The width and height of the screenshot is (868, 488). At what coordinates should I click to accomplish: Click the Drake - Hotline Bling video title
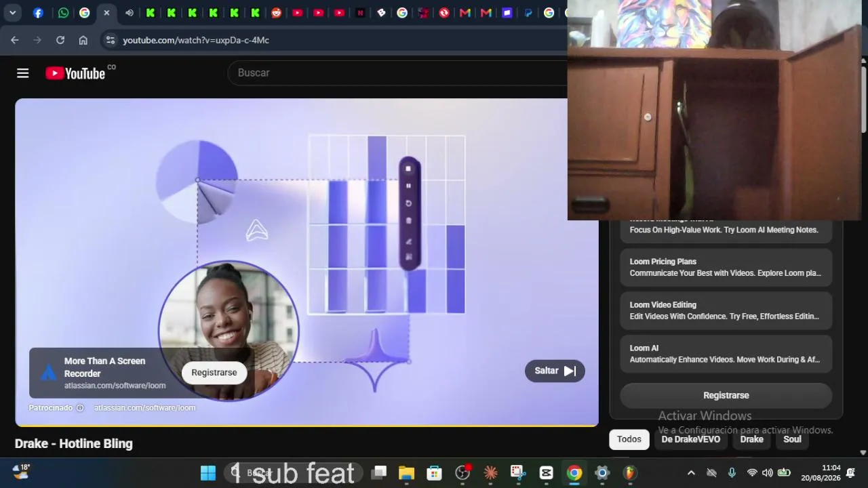click(74, 444)
